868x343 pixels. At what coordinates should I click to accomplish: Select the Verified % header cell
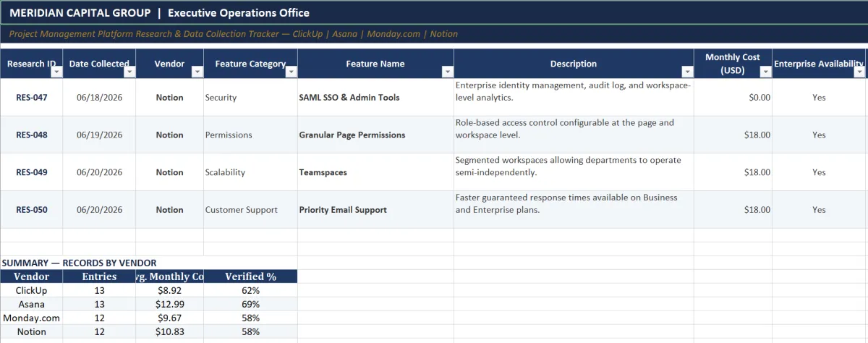250,276
